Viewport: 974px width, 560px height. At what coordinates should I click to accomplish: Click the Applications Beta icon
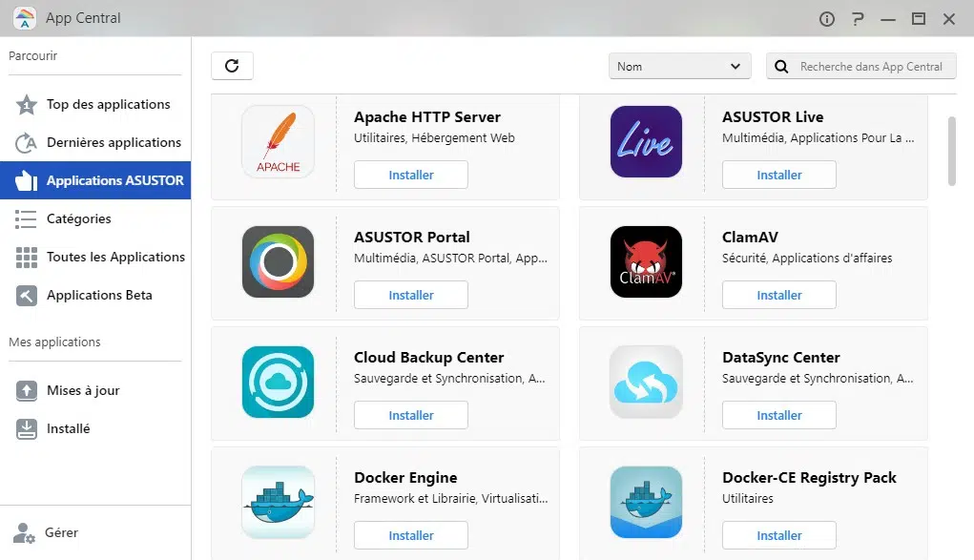point(26,295)
